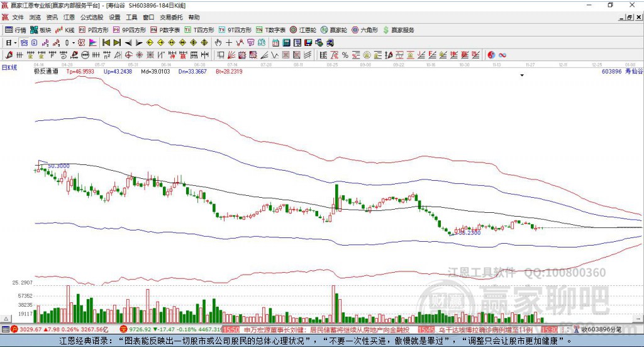This screenshot has width=644, height=347.
Task: Select the red fan lines tool
Action: coord(231,55)
